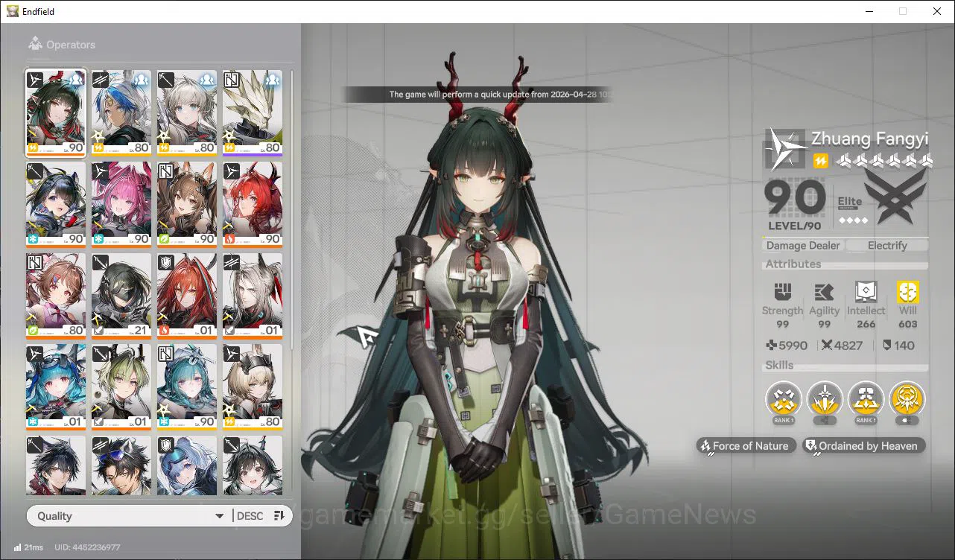Select the blue-and-white haired operator at level 80
Viewport: 955px width, 560px height.
coord(121,112)
